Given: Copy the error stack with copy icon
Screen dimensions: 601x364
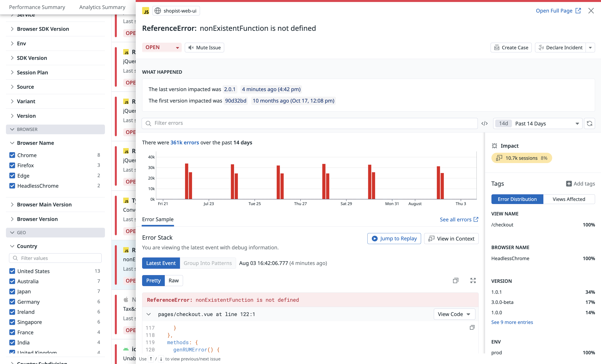Looking at the screenshot, I should pos(455,281).
